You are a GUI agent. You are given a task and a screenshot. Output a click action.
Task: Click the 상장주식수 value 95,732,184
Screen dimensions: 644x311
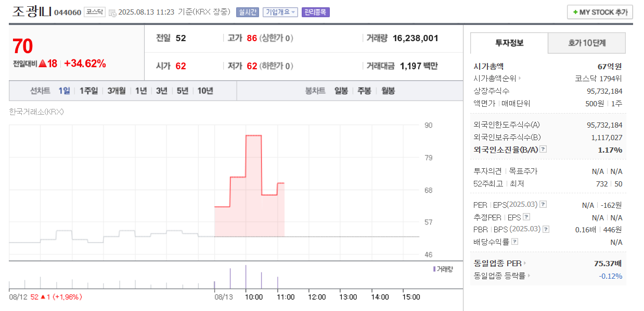tap(604, 91)
